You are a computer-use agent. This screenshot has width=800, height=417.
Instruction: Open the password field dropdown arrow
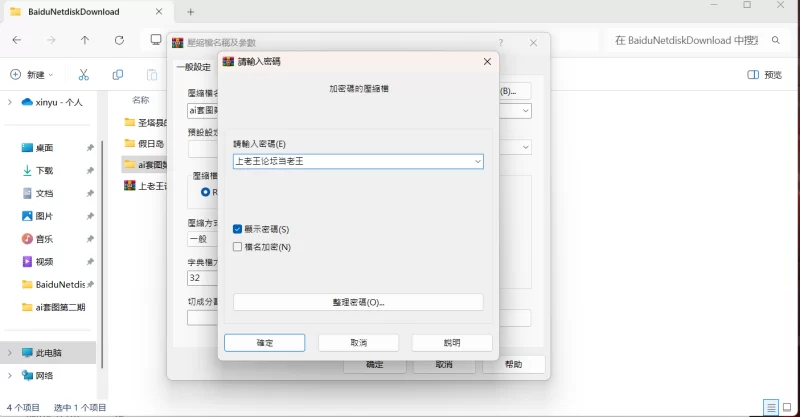477,161
